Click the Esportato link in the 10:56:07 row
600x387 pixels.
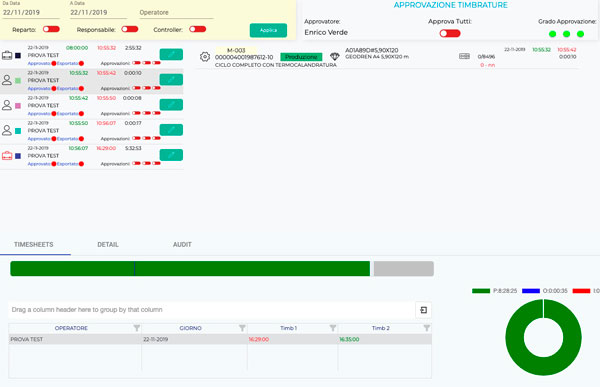pyautogui.click(x=67, y=164)
